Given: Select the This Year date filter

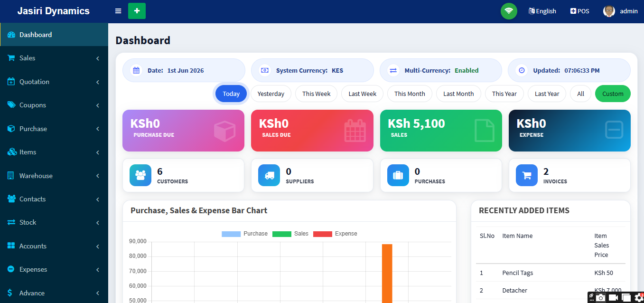Looking at the screenshot, I should coord(504,94).
